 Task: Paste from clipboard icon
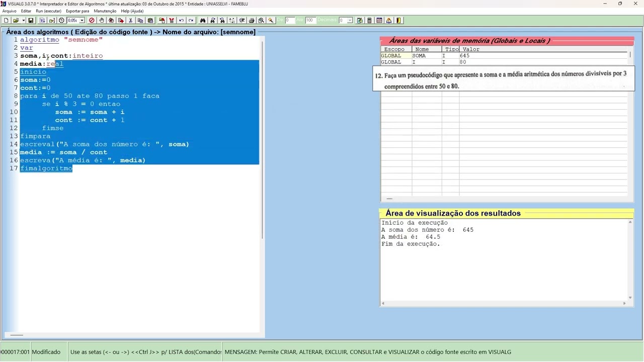[x=150, y=21]
